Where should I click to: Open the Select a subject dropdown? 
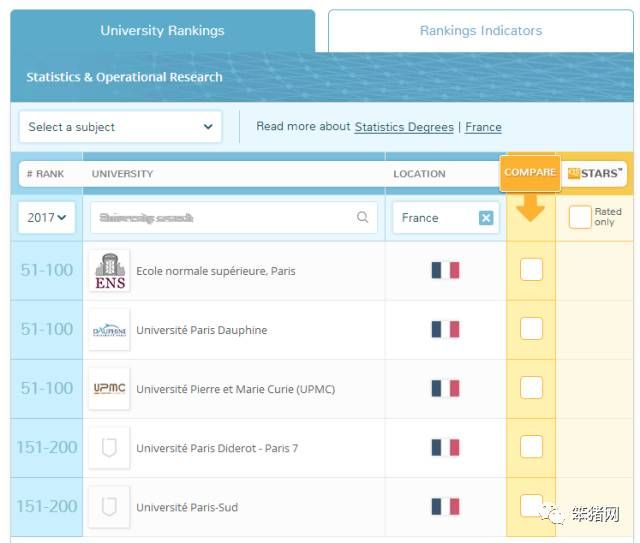coord(120,127)
